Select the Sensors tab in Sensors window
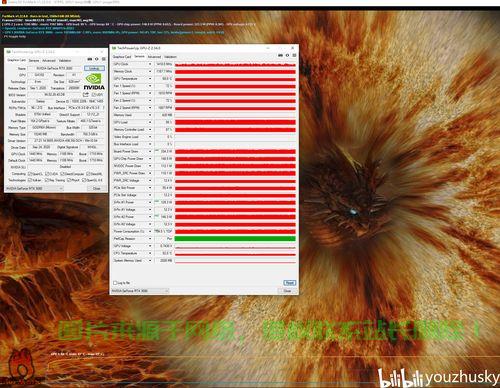 coord(139,57)
